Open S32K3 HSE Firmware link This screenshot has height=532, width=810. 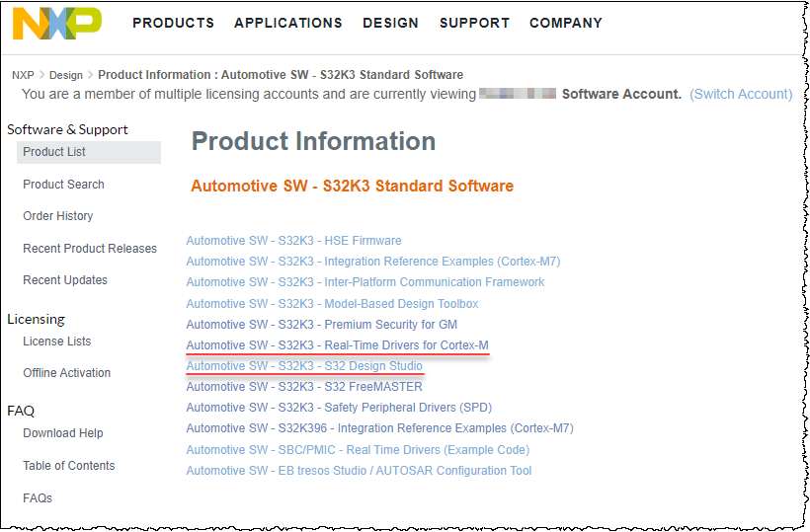pos(293,241)
